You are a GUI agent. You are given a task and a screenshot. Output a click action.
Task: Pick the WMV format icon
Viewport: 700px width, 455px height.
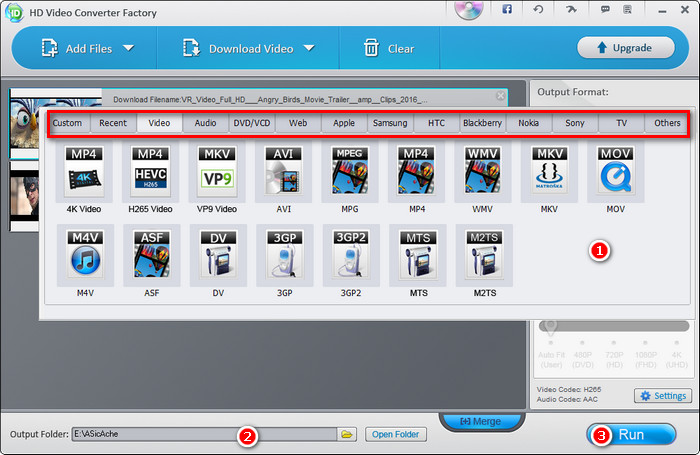483,173
